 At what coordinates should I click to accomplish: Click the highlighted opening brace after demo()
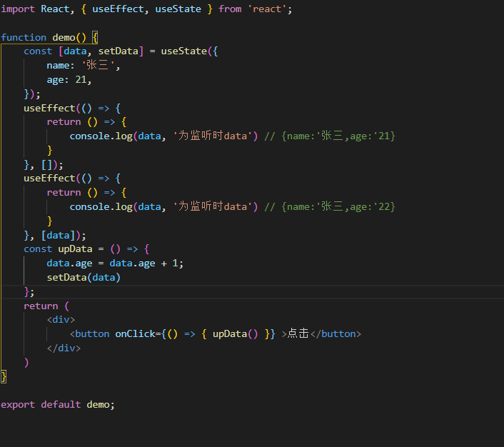click(x=95, y=37)
